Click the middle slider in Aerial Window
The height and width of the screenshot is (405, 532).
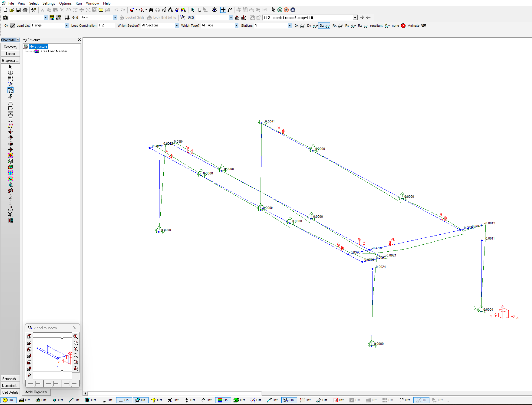52,383
